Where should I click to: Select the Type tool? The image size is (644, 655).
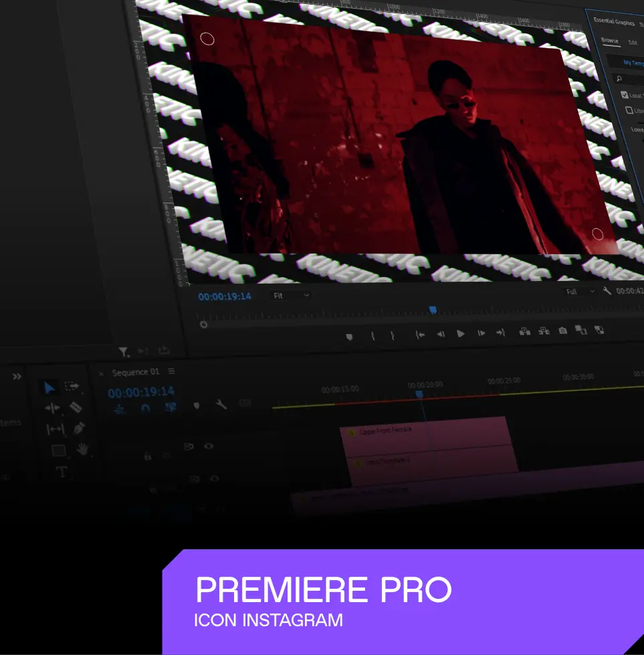pyautogui.click(x=62, y=472)
